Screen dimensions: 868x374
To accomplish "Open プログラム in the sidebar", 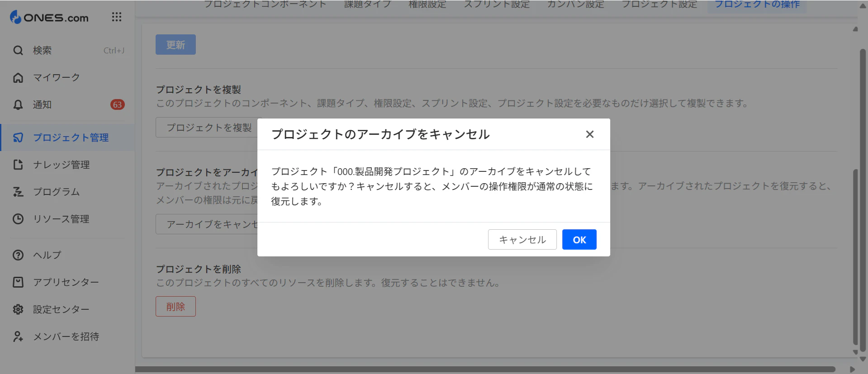I will [x=68, y=192].
